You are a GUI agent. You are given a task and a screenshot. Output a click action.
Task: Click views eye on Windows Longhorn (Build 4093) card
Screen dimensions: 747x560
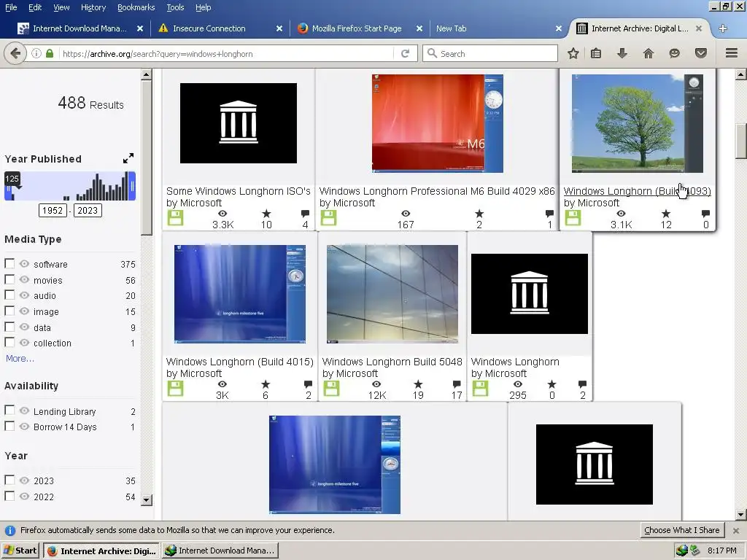(621, 214)
